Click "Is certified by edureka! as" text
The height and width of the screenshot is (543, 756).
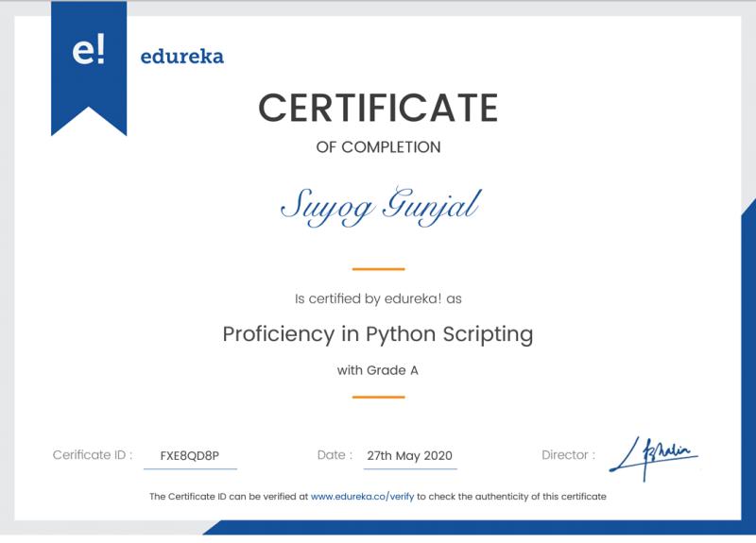[378, 298]
